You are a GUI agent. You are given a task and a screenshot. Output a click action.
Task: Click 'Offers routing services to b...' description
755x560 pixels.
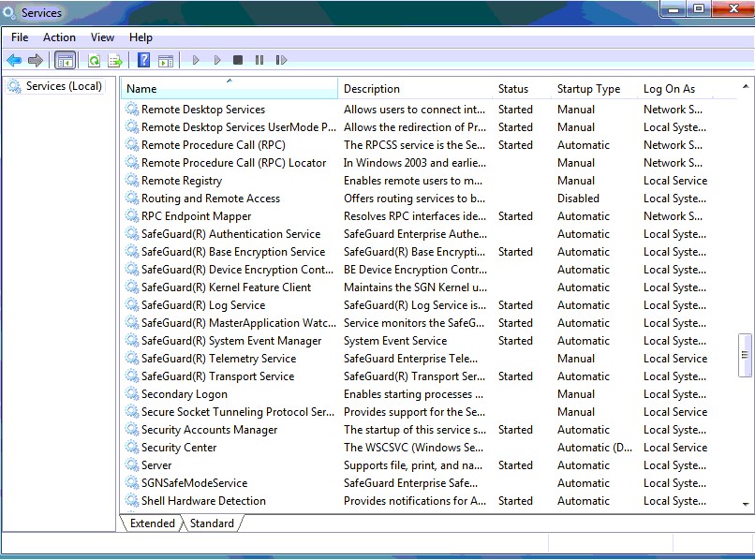pyautogui.click(x=414, y=199)
